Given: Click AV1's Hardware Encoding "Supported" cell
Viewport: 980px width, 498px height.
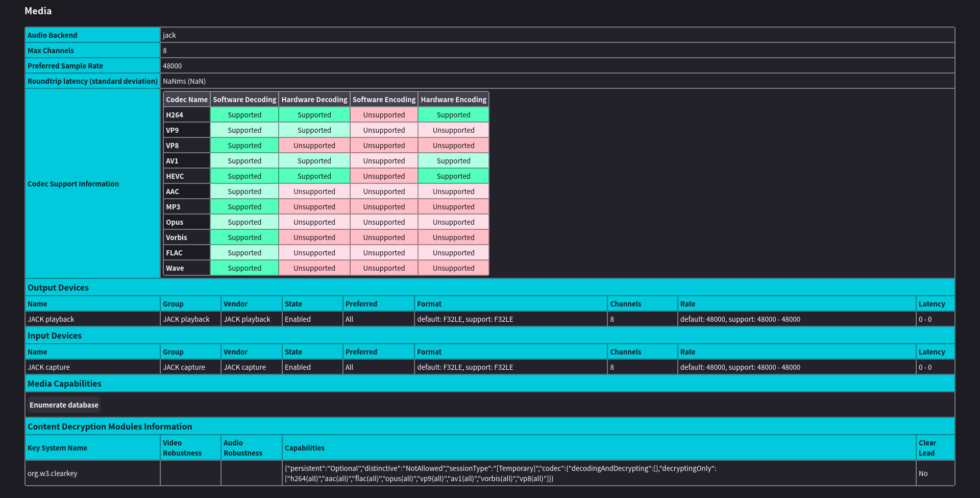Looking at the screenshot, I should point(454,161).
